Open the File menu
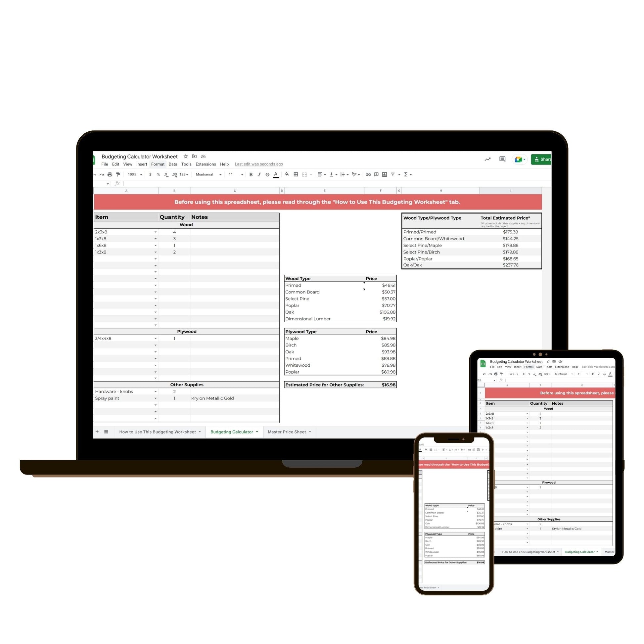The width and height of the screenshot is (644, 644). click(x=104, y=164)
